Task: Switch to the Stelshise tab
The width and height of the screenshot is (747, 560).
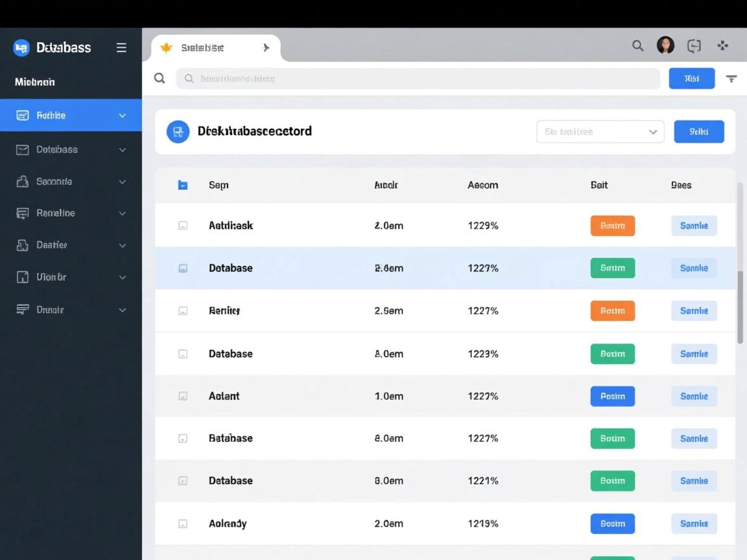Action: pos(204,47)
